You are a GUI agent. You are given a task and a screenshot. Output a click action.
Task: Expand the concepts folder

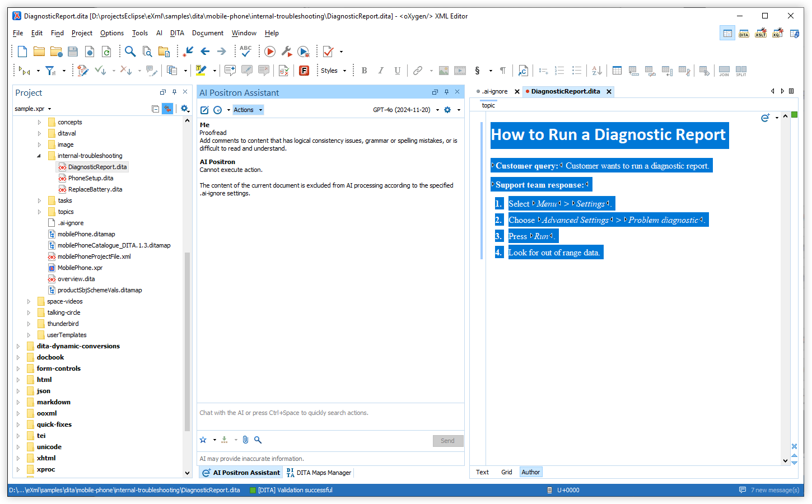point(39,122)
